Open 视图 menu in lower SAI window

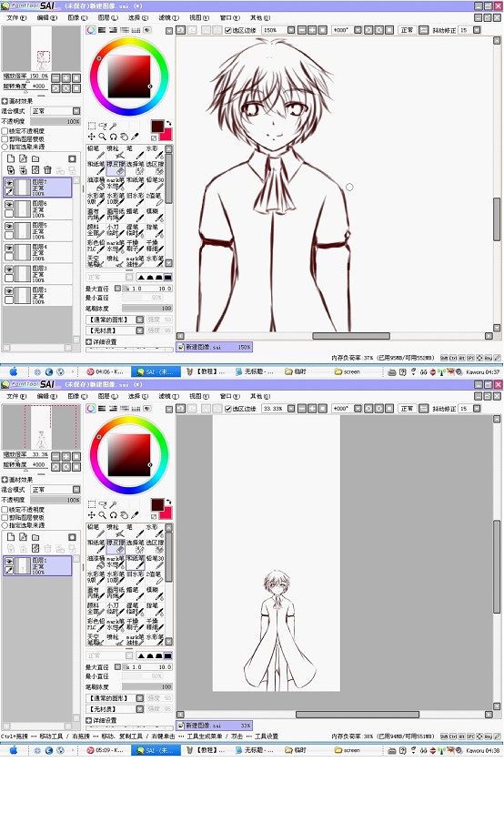(199, 396)
